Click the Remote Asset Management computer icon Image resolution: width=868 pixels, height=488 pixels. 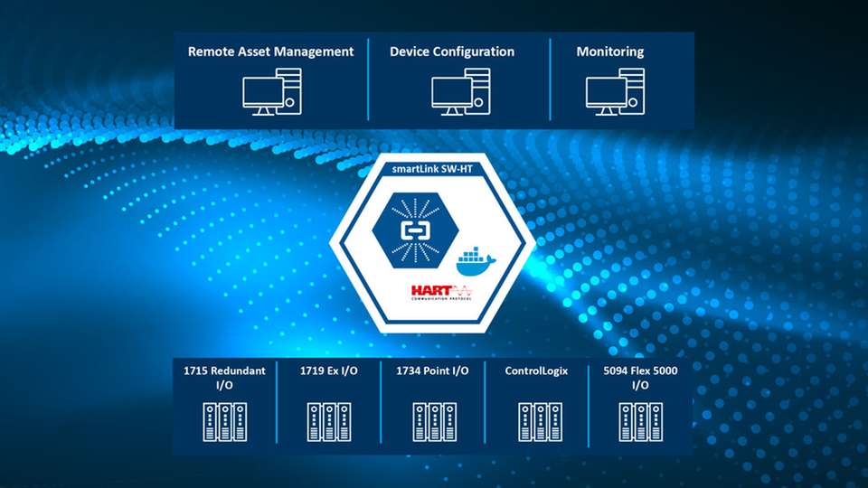point(272,92)
